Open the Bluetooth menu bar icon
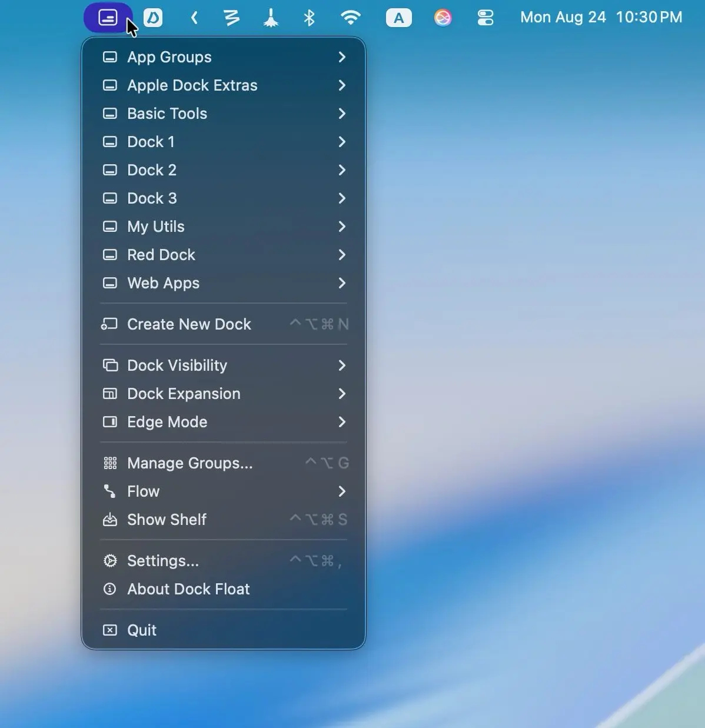Screen dimensions: 705x728 (x=310, y=18)
